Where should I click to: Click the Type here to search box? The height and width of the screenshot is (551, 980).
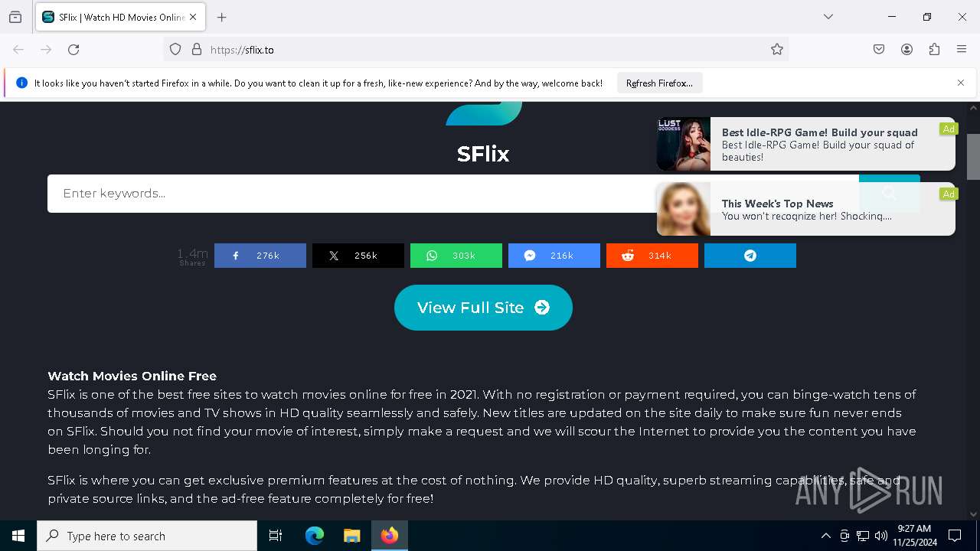(x=147, y=536)
